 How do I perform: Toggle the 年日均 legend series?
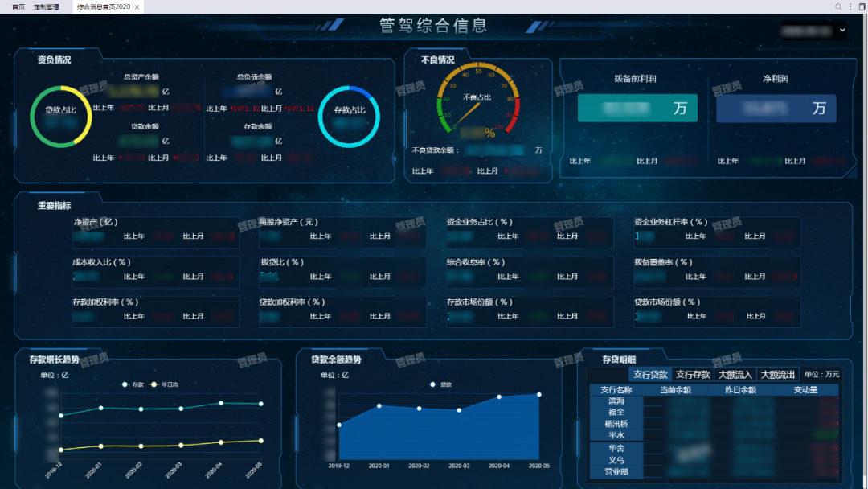(165, 384)
